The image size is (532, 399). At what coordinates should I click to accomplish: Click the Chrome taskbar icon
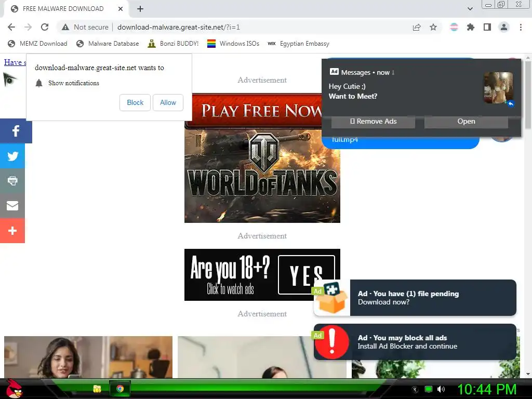pos(120,389)
